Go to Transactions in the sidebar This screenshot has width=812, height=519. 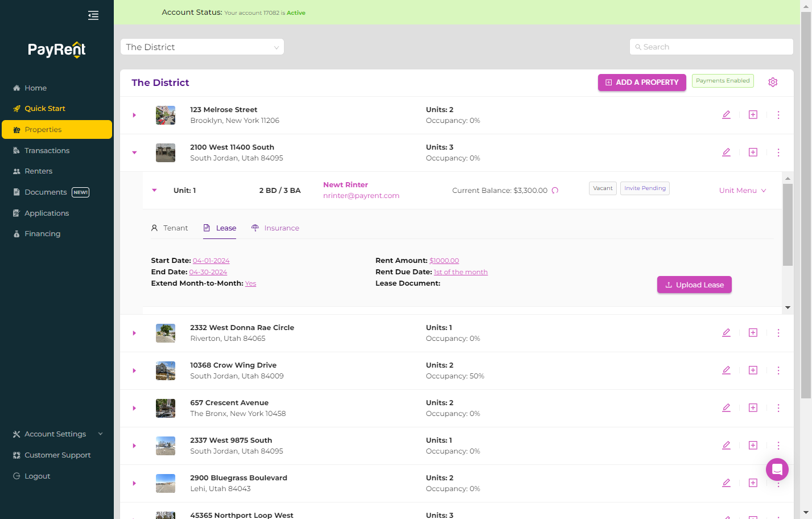(47, 151)
